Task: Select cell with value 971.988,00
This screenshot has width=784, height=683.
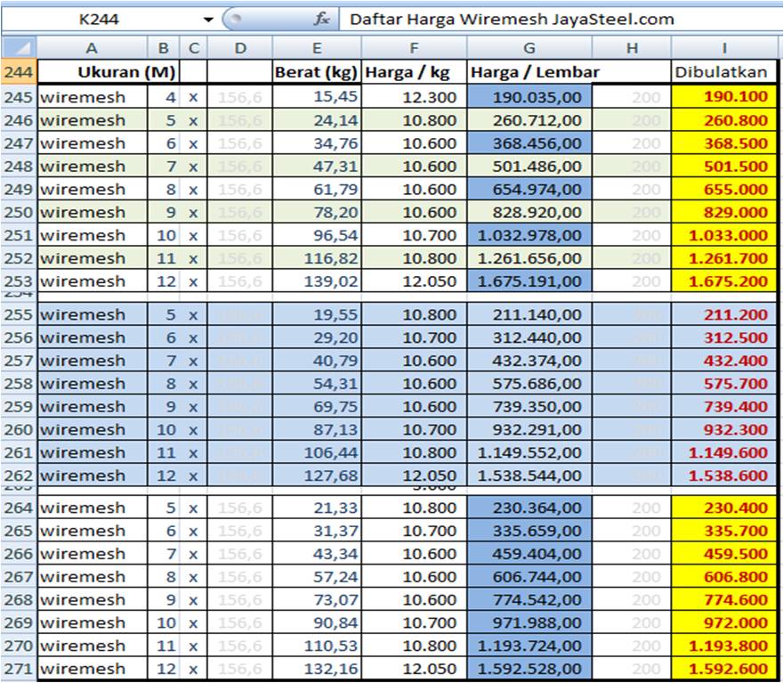Action: tap(529, 622)
